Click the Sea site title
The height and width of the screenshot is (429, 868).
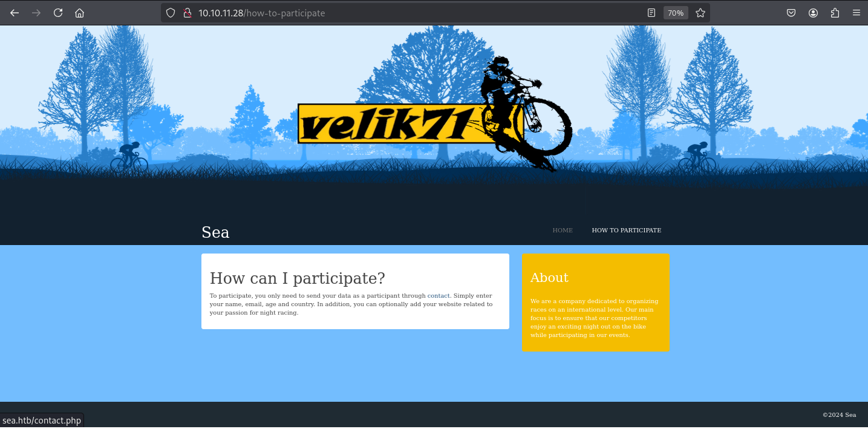click(215, 232)
